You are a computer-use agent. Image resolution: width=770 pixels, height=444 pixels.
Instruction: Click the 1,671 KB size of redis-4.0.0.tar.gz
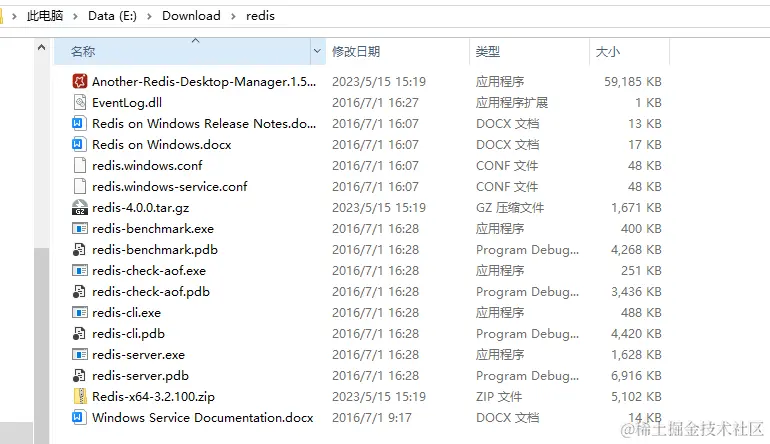click(636, 208)
